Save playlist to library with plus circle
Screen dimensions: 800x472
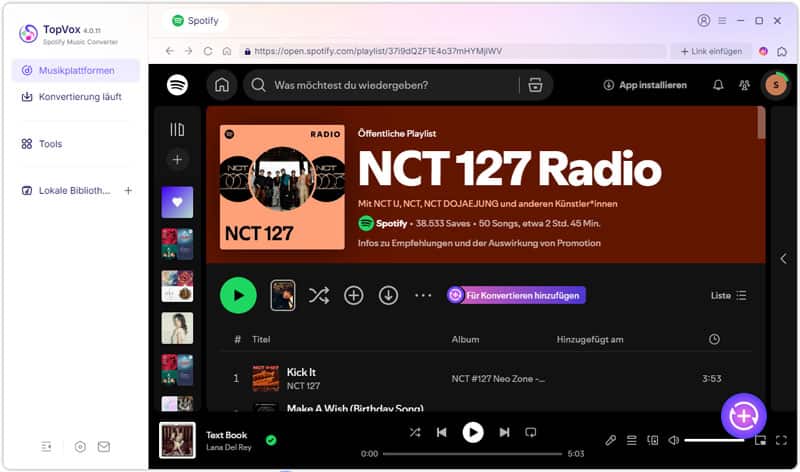pos(354,295)
